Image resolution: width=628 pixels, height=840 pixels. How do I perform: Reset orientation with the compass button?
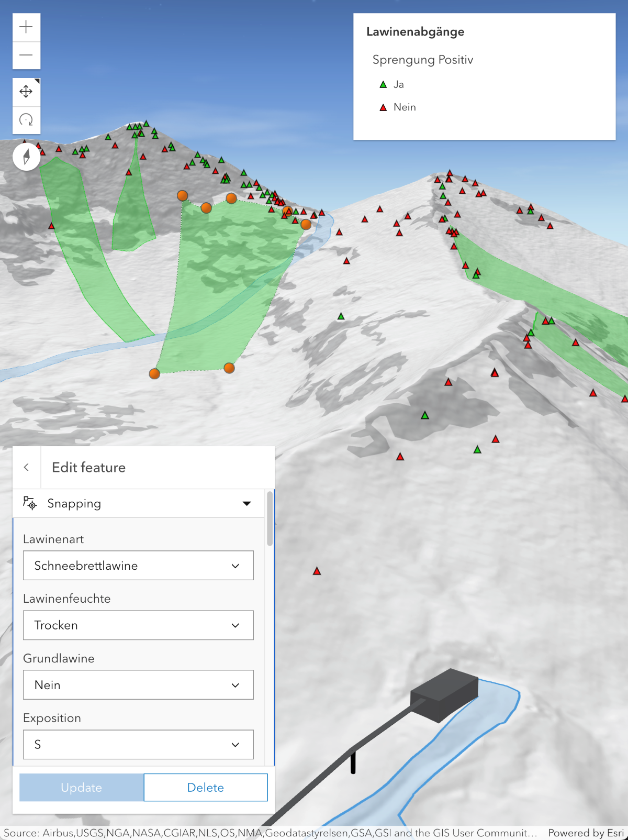coord(26,157)
